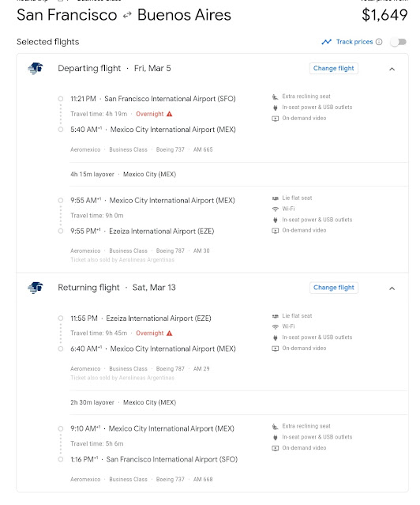Click the On-demand video icon for AM 668

tap(276, 448)
